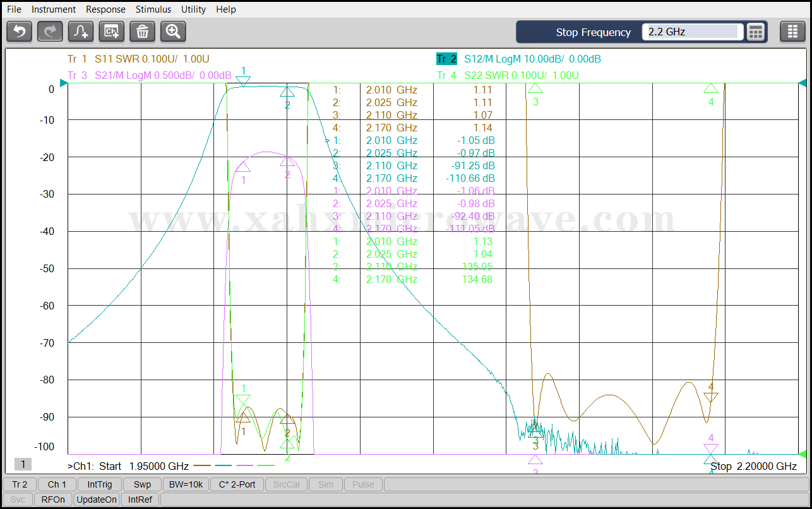Add a new trace with toolbar icon
The image size is (812, 509).
(81, 32)
